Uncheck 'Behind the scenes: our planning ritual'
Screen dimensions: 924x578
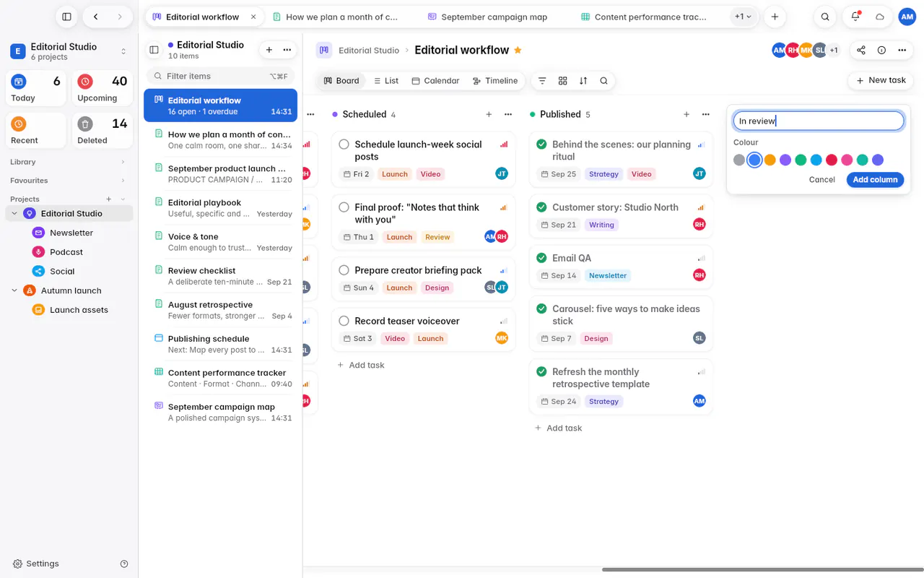541,144
